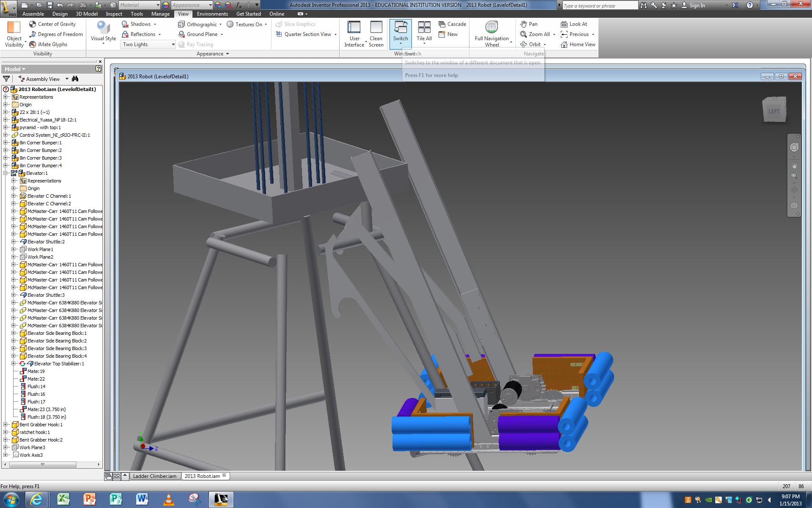Click the Undo arrow in quick access toolbar
Screen dimensions: 812x508
[60, 5]
